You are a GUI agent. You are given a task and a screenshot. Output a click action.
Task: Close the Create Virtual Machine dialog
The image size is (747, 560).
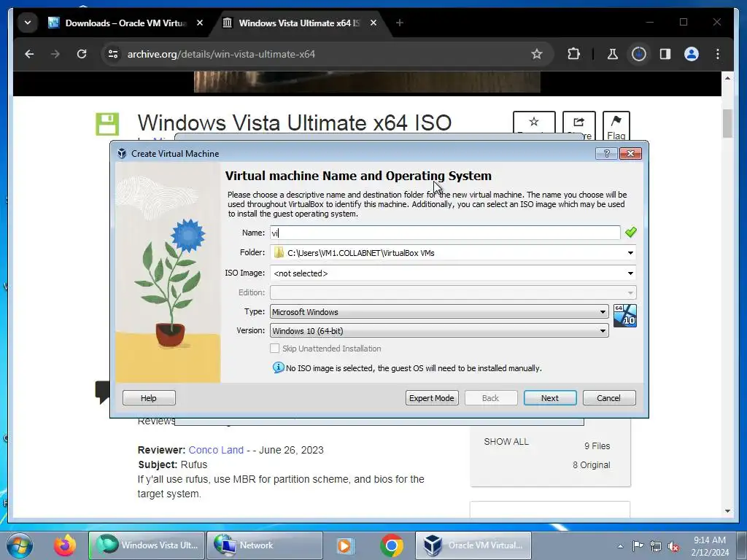(x=630, y=153)
